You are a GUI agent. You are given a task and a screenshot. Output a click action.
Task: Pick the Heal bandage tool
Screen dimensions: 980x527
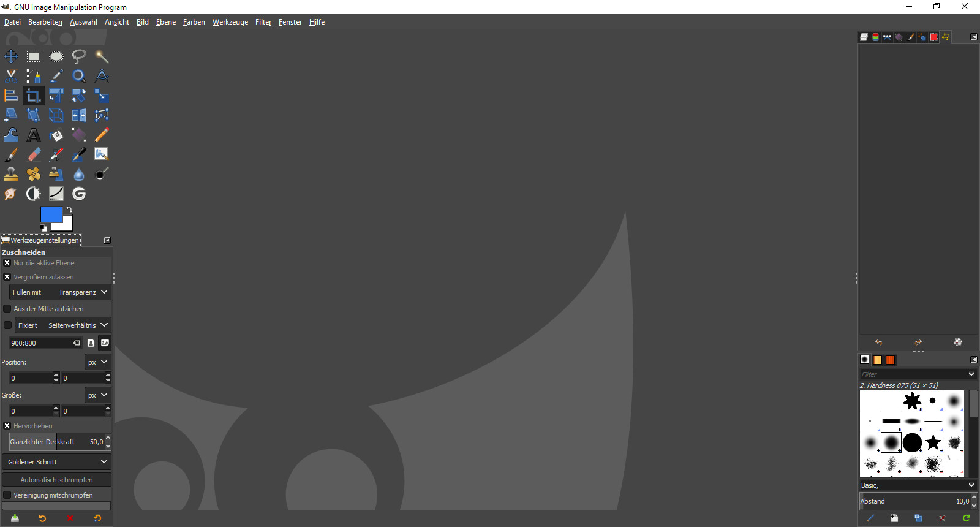point(34,174)
